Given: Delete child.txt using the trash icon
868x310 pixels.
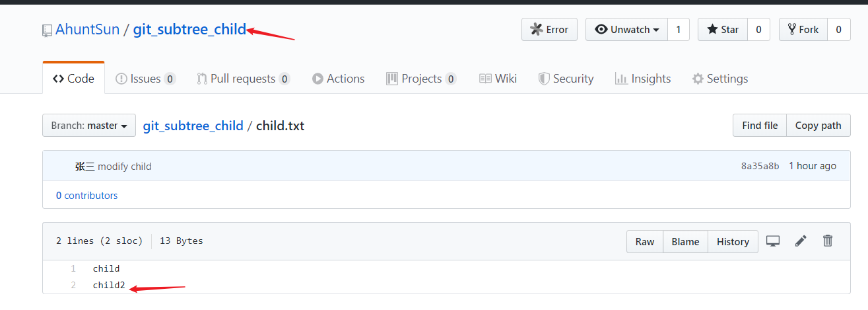Looking at the screenshot, I should click(828, 241).
